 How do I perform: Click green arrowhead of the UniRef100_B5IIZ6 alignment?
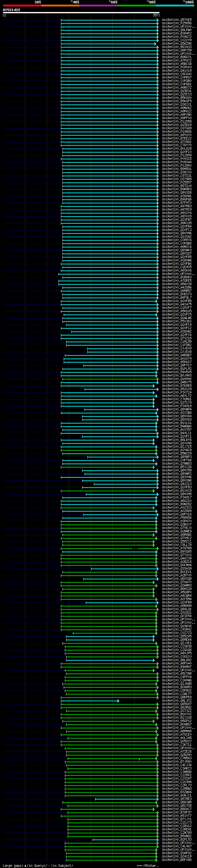pos(154,467)
